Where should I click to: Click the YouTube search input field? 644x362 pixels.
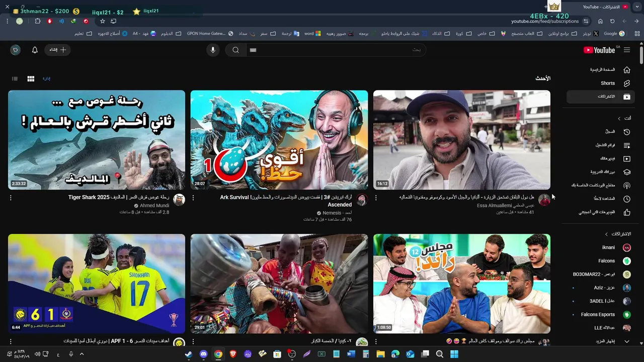(336, 50)
